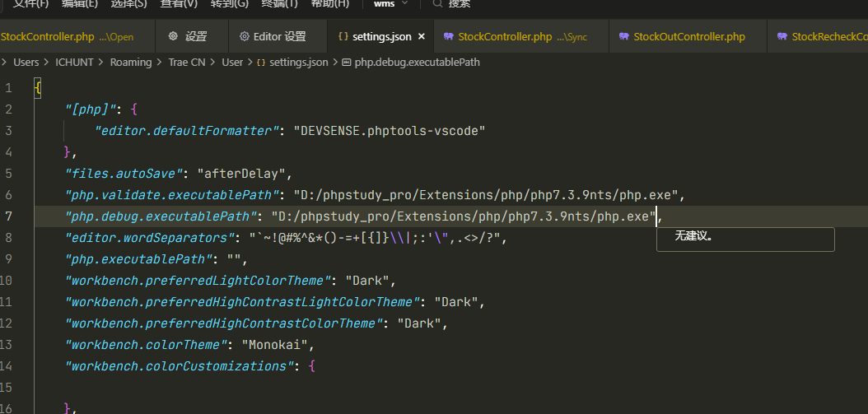Click the "php.debug.executablePath" key on line 7
Viewport: 868px width, 414px height.
pos(161,216)
